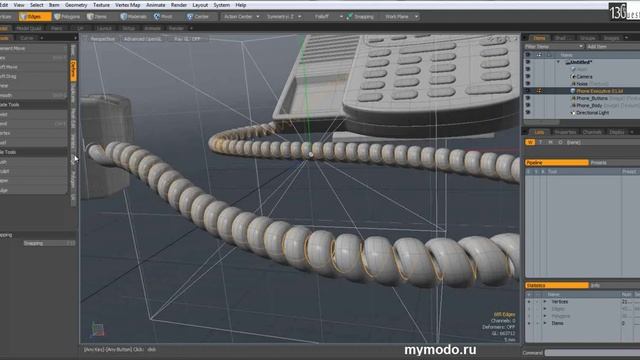640x360 pixels.
Task: Click the Phone_Body item icon
Action: tap(573, 105)
